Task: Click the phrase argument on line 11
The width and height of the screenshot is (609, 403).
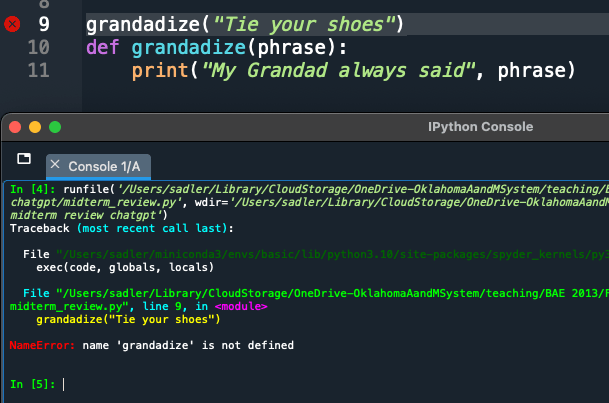Action: coord(532,71)
